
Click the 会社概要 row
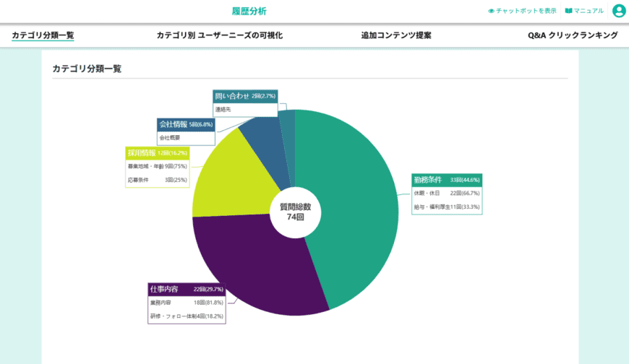coord(186,138)
